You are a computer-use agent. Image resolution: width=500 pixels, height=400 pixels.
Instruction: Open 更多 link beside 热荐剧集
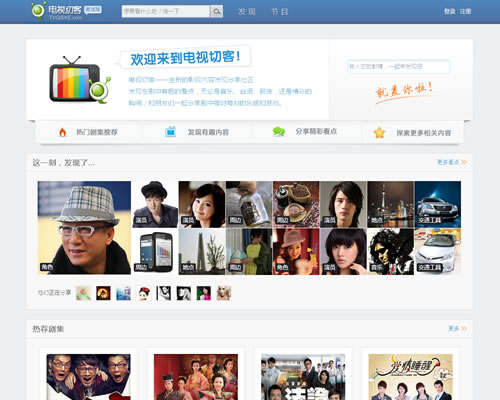[457, 329]
